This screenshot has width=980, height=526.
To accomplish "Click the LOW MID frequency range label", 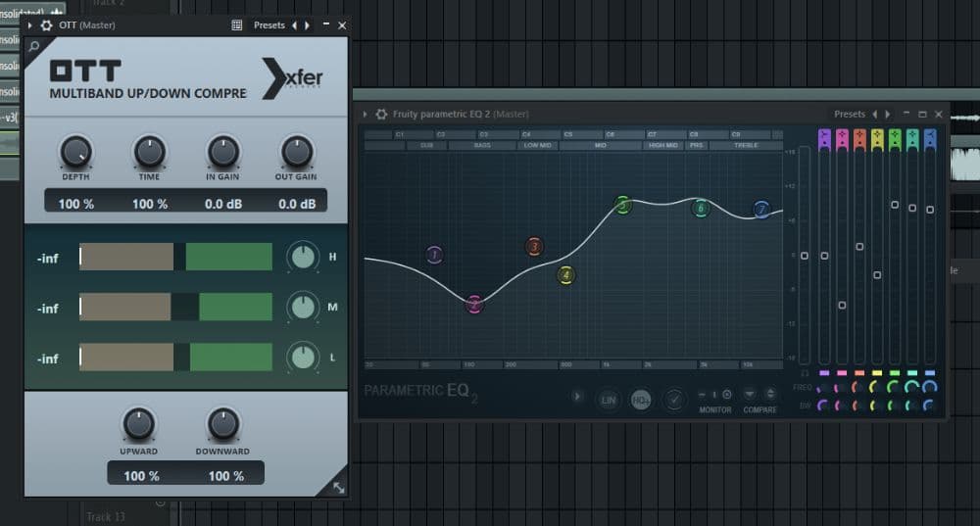I will coord(537,145).
